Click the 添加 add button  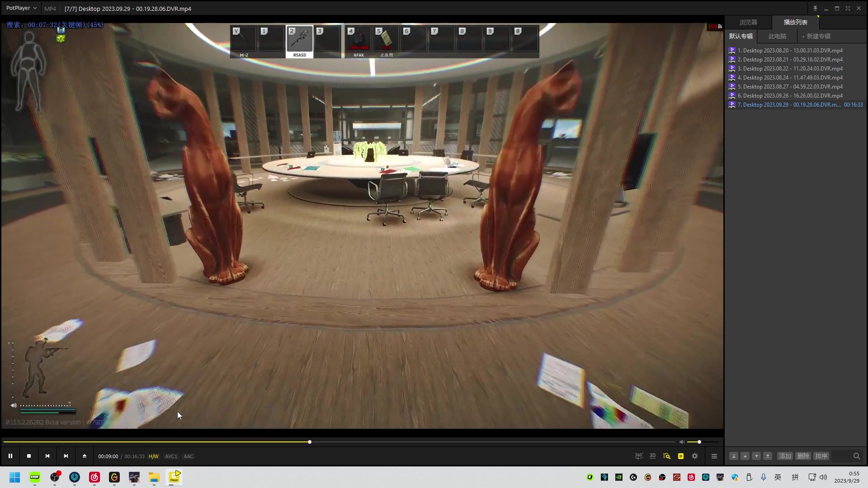tap(785, 456)
